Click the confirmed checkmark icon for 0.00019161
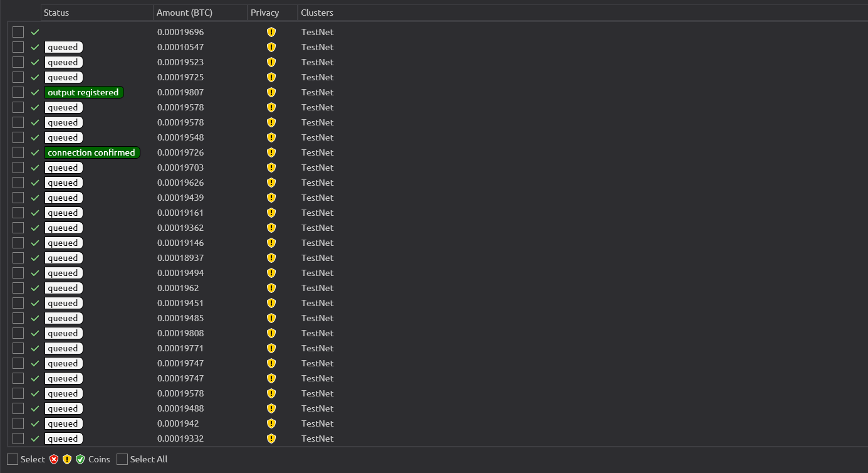Viewport: 868px width, 473px height. (x=35, y=213)
